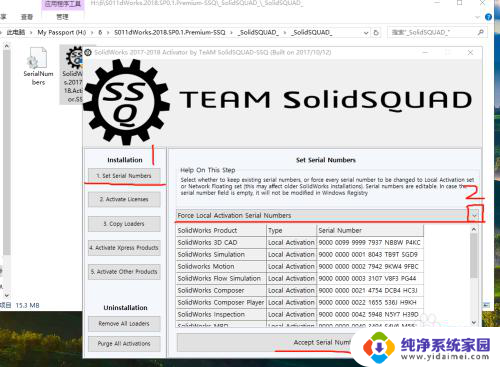Expand the Explorer address history dropdown
The width and height of the screenshot is (500, 367).
[x=366, y=33]
